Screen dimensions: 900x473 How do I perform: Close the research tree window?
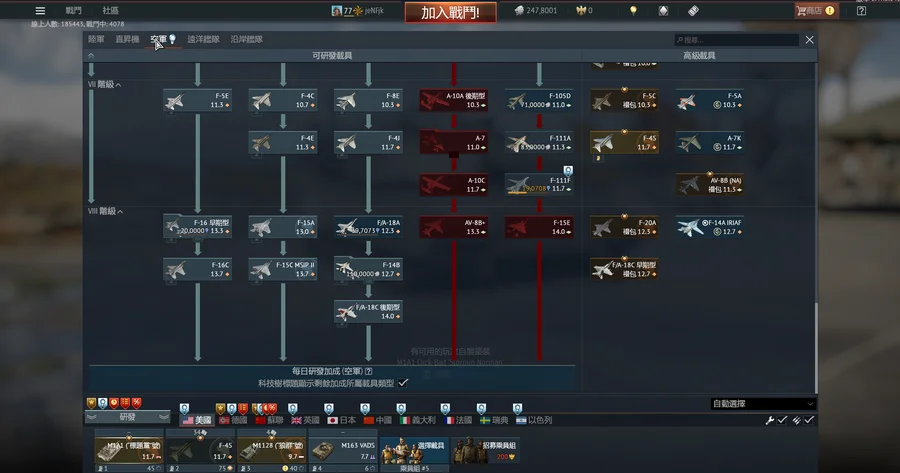click(809, 40)
